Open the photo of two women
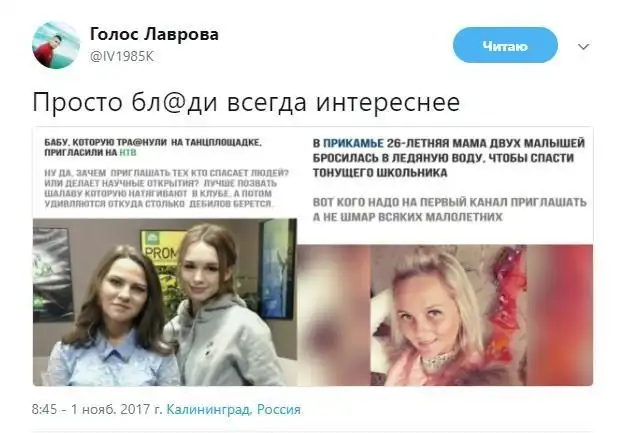The image size is (624, 433). [165, 302]
